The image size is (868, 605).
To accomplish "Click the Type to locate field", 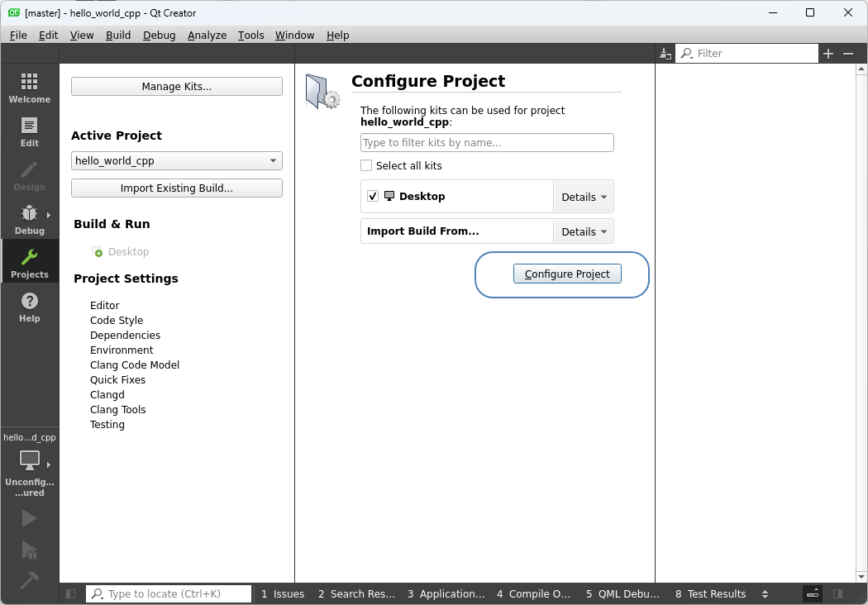I will [x=169, y=594].
